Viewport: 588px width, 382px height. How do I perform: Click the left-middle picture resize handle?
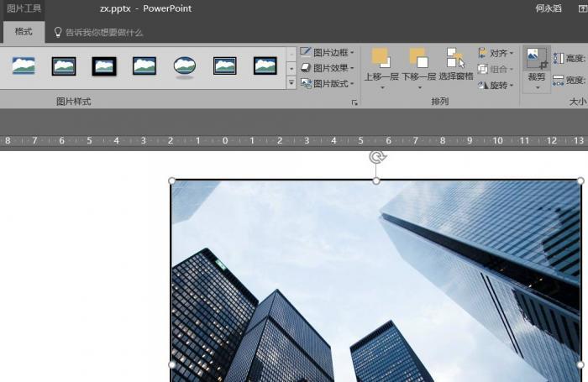click(x=171, y=364)
